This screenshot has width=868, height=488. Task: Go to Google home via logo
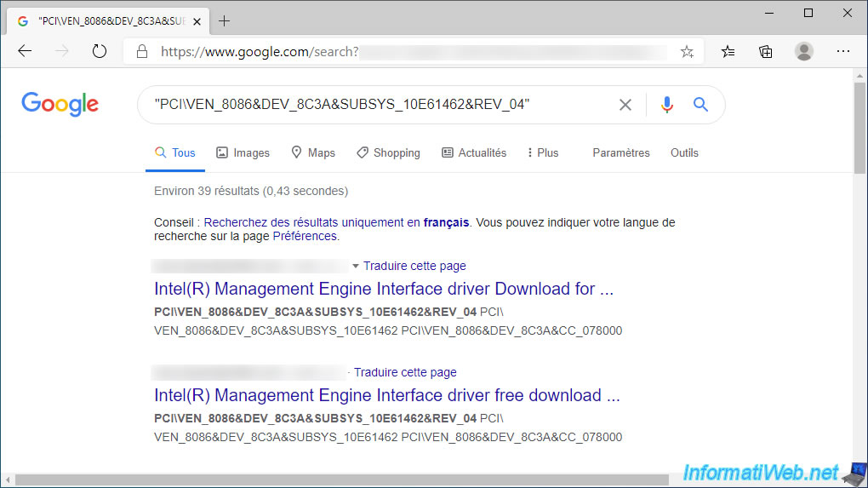click(60, 104)
